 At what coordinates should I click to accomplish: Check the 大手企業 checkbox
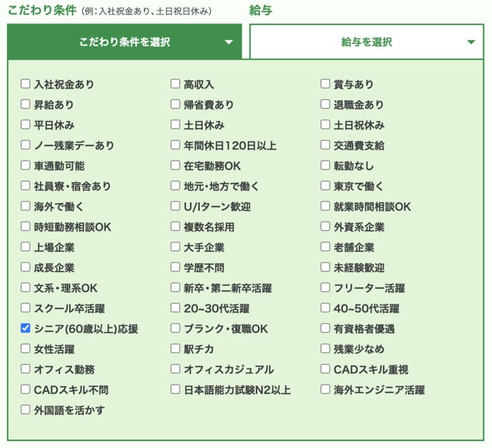pyautogui.click(x=175, y=247)
